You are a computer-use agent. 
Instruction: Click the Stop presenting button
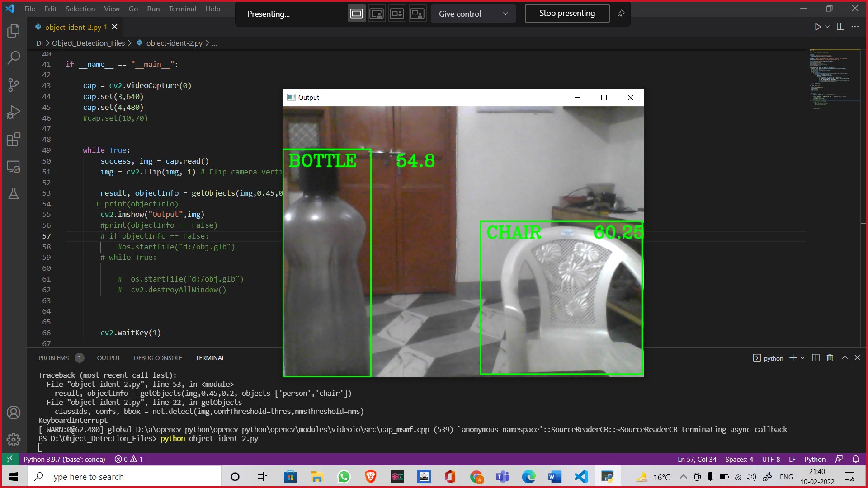point(567,14)
